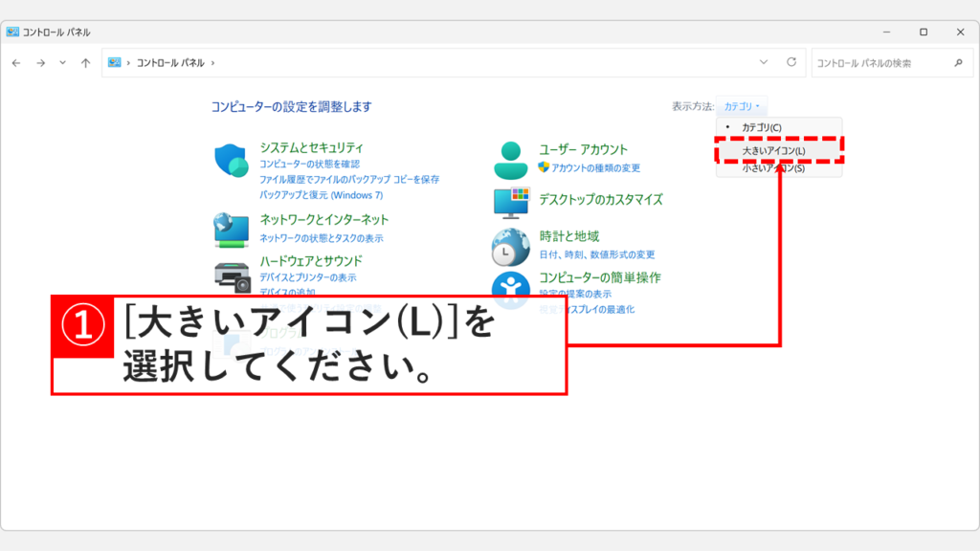
Task: Click the デスクトップのカスタマイズ monitor icon
Action: pos(511,203)
